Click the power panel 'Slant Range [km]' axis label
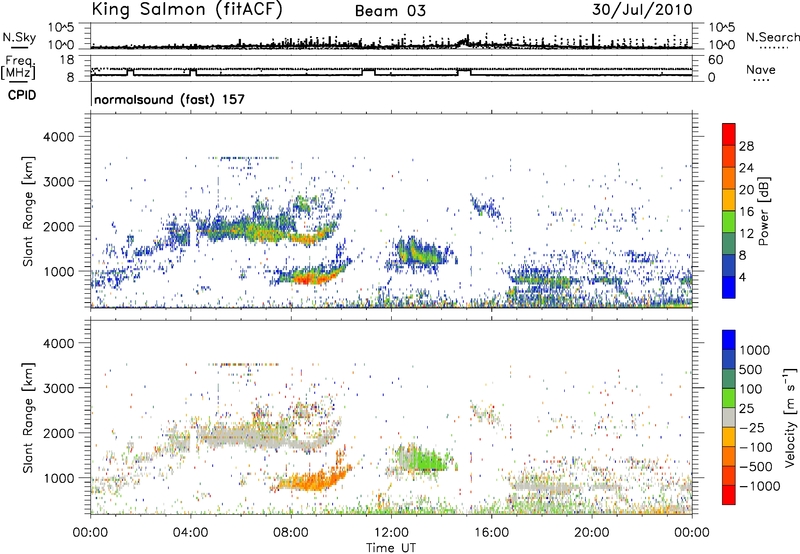 [28, 211]
